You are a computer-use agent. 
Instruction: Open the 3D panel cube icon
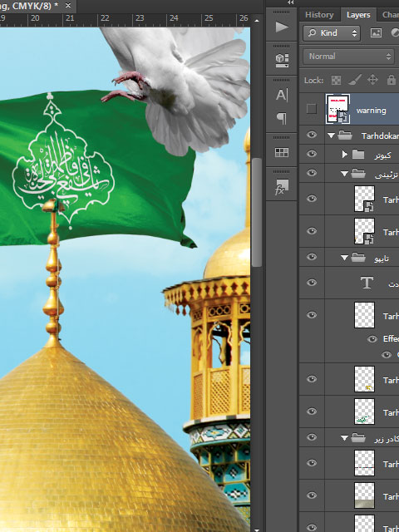tap(282, 61)
